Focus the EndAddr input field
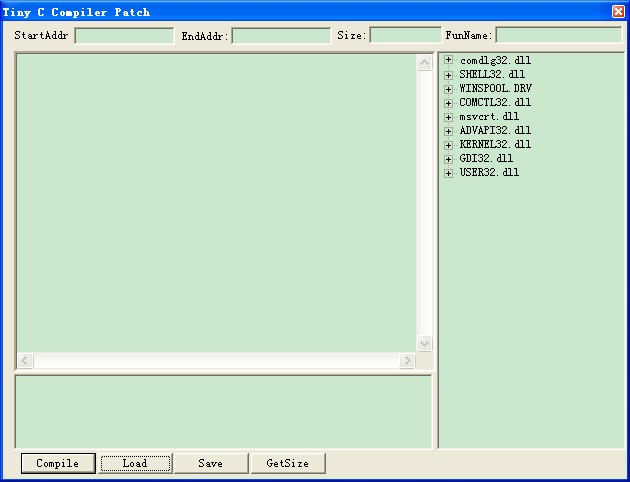The height and width of the screenshot is (482, 630). coord(281,36)
